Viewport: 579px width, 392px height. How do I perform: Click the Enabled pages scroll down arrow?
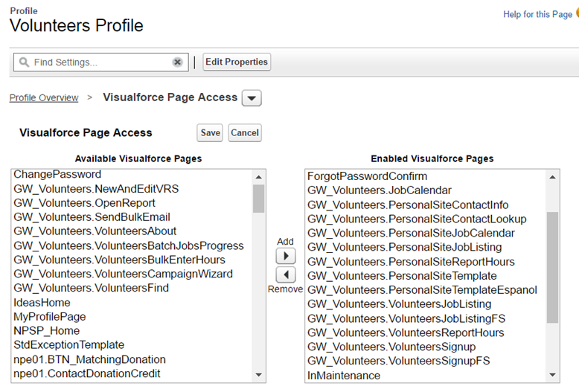[x=552, y=375]
